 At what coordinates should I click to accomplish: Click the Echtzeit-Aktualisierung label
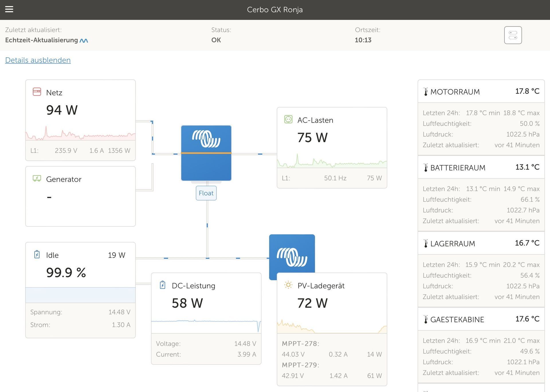pos(42,40)
